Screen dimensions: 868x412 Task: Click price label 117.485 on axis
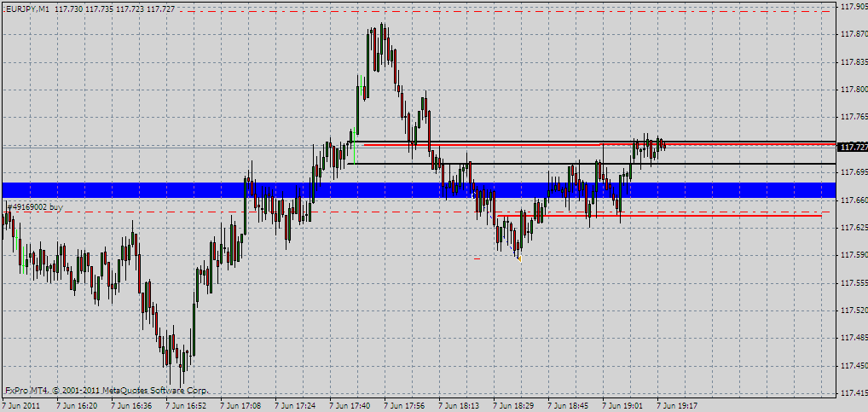[853, 337]
